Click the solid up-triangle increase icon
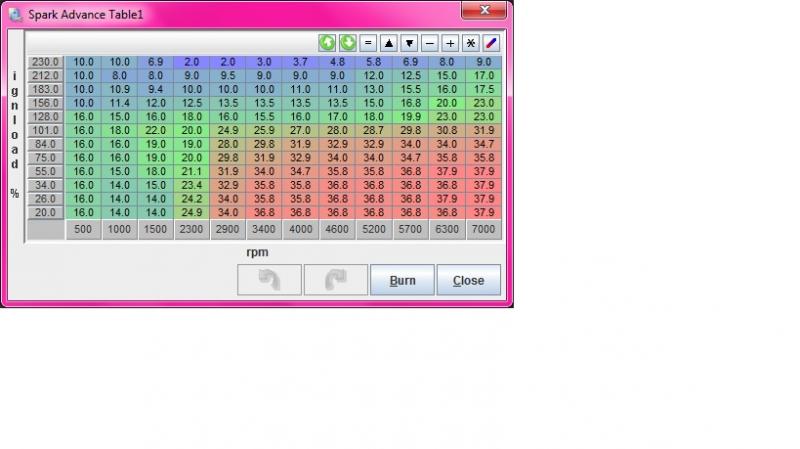The width and height of the screenshot is (800, 449). click(389, 43)
